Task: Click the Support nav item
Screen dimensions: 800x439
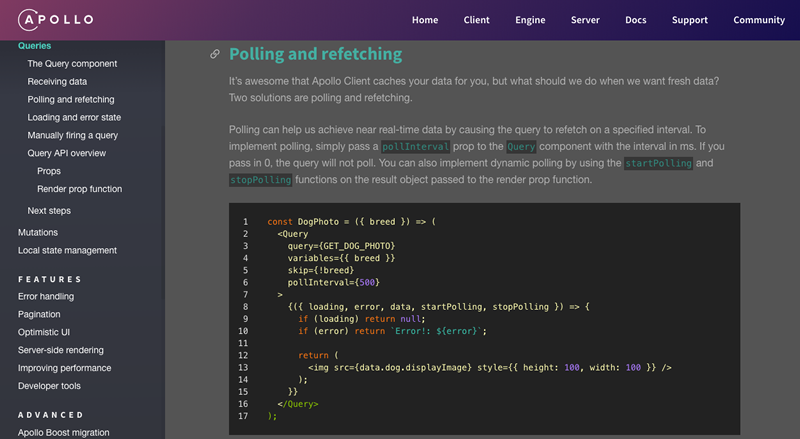Action: click(690, 20)
